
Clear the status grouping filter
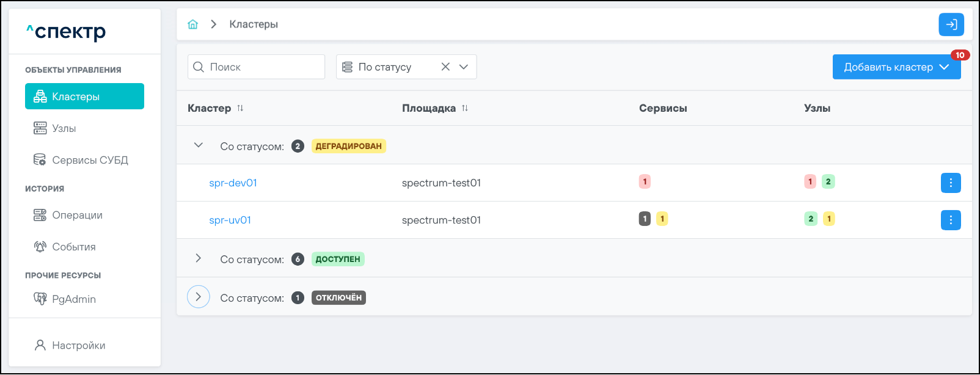(x=445, y=67)
